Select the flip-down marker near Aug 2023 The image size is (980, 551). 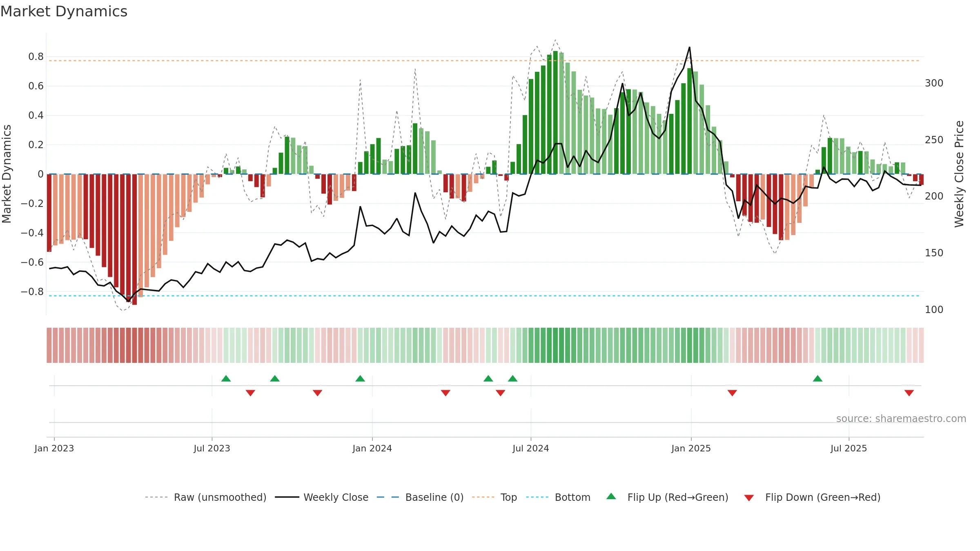click(250, 393)
